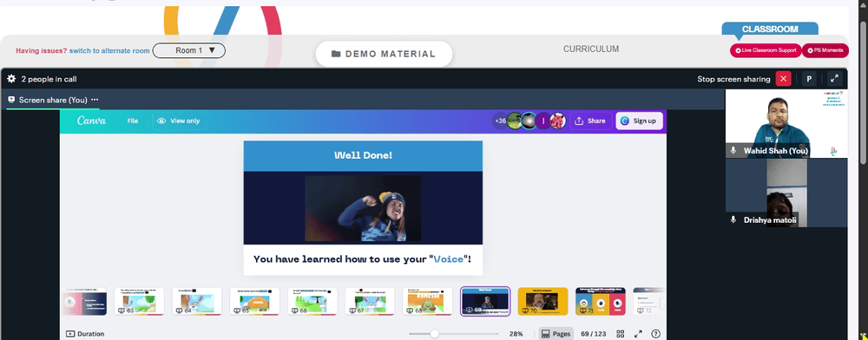Expand call to fullscreen arrows icon
868x340 pixels.
click(x=835, y=79)
